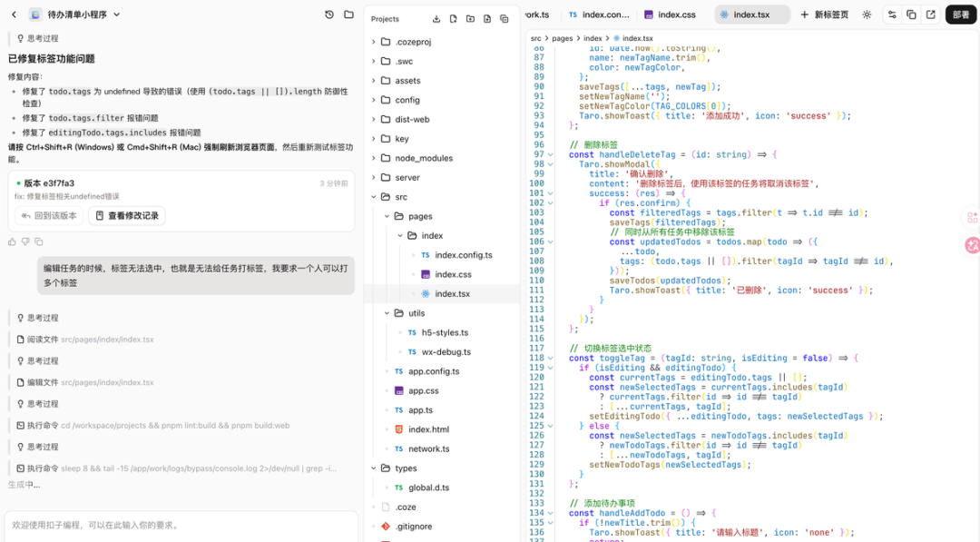The image size is (980, 542).
Task: Copy the assistant reply
Action: 39,241
